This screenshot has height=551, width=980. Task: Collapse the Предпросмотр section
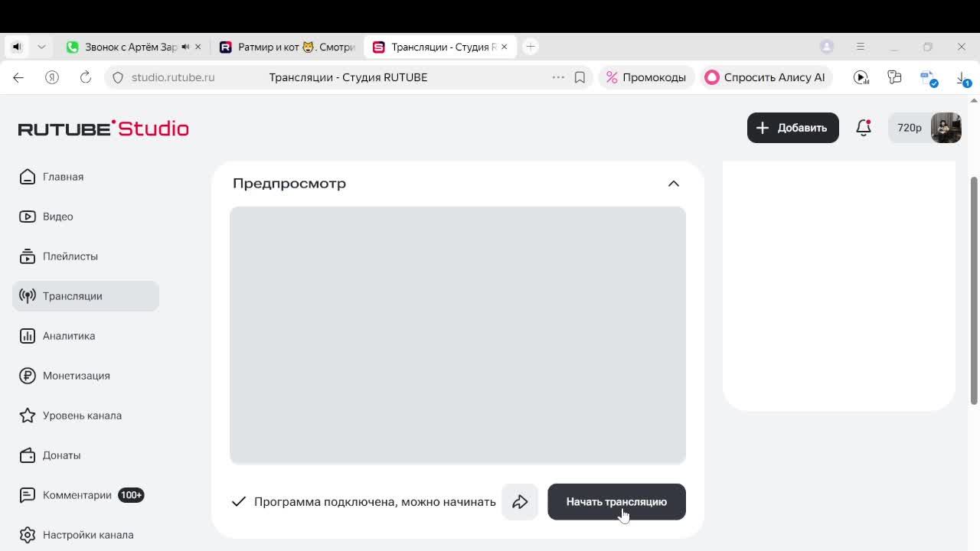pos(674,184)
